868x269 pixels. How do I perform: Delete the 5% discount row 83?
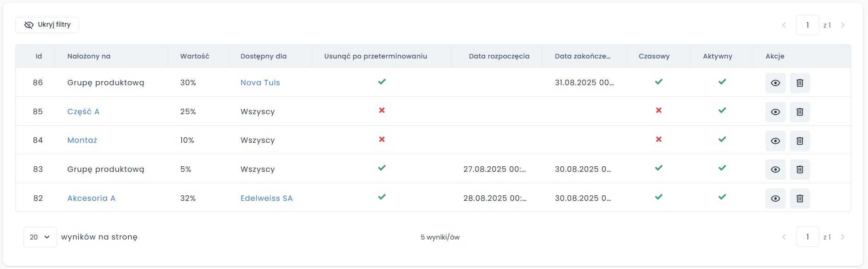coord(799,170)
